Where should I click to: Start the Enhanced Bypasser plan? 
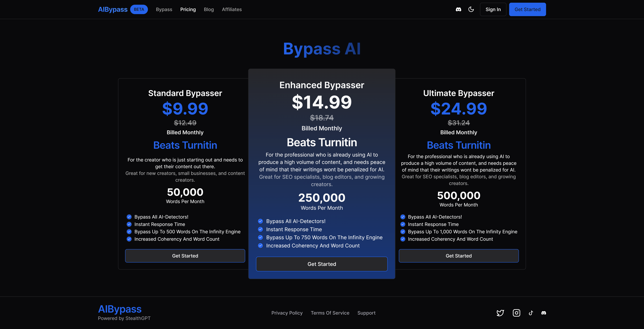[322, 264]
